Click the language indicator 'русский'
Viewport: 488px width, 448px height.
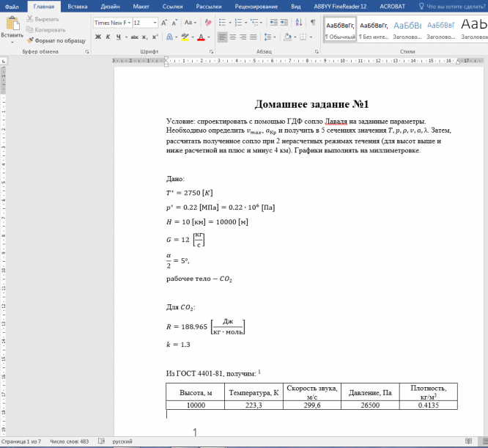(122, 441)
